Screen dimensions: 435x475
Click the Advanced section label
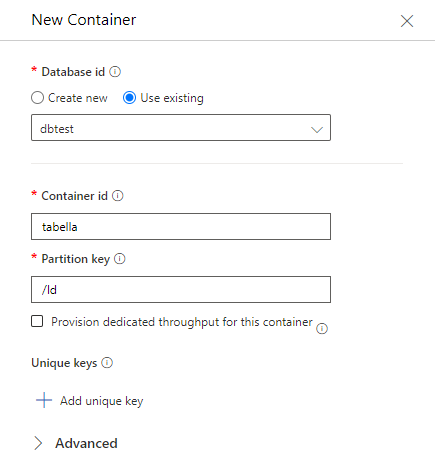[86, 443]
